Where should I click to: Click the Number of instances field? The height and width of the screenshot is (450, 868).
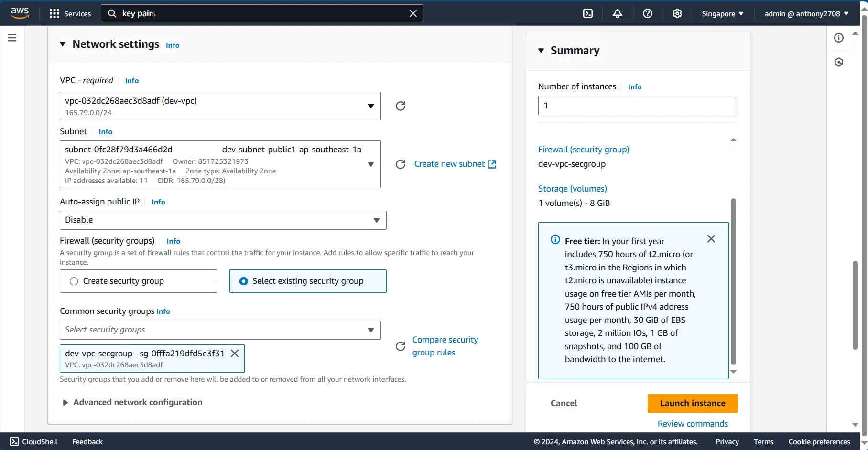(x=638, y=106)
